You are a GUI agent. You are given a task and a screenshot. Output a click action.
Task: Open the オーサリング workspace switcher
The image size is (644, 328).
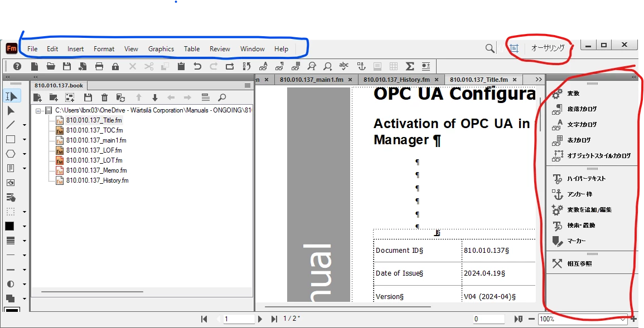(548, 48)
